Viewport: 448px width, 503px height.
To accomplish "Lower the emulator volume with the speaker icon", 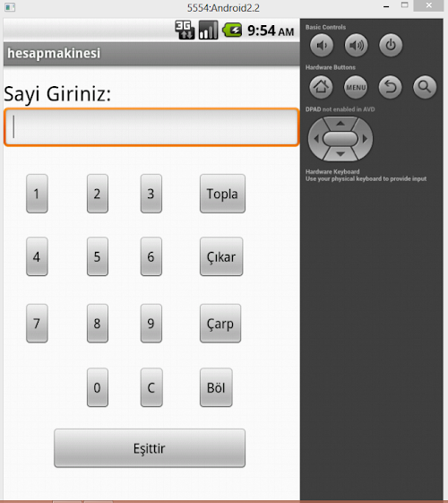I will (322, 45).
